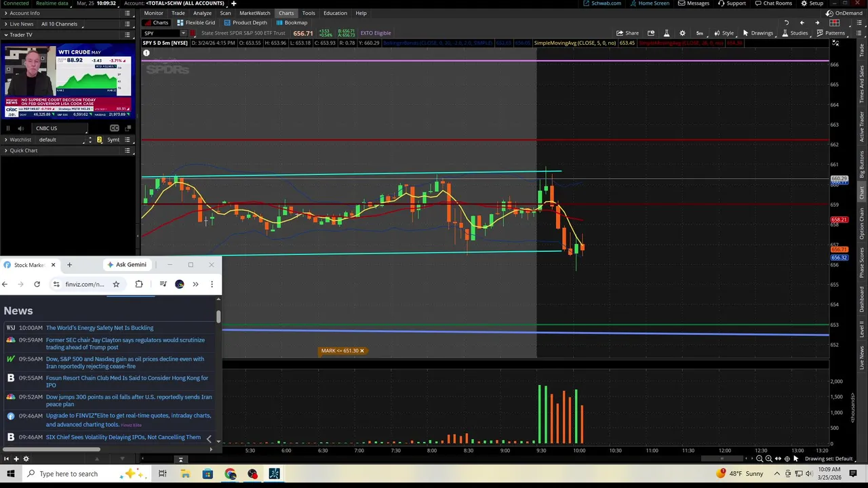Screen dimensions: 868x488
Task: Switch to the Scan tab
Action: pos(225,13)
